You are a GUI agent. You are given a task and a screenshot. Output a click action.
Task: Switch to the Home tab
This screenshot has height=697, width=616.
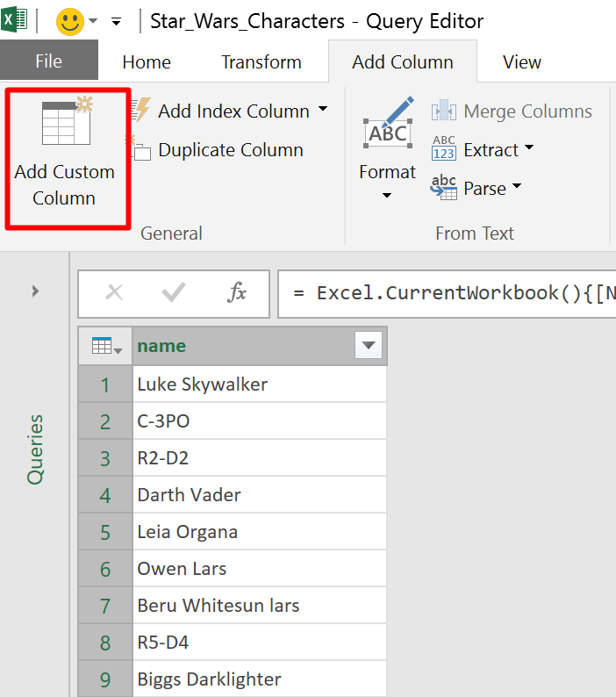[x=147, y=61]
